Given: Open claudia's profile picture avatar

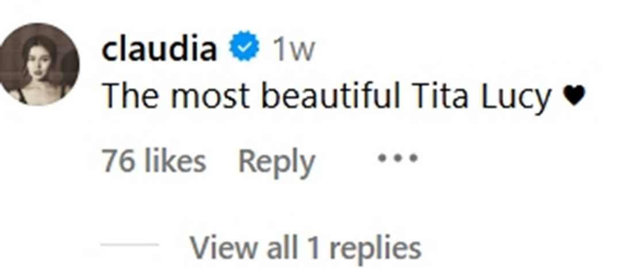Looking at the screenshot, I should pyautogui.click(x=39, y=64).
